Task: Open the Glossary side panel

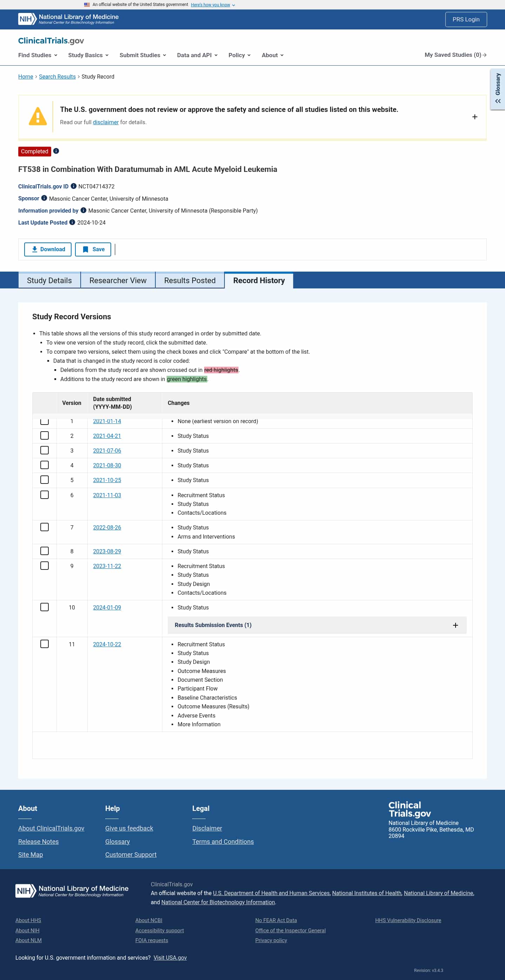Action: click(x=497, y=89)
